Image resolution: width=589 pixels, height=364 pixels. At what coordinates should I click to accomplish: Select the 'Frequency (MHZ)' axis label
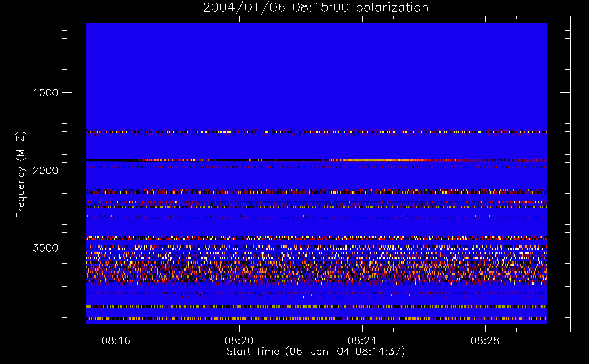pos(21,175)
